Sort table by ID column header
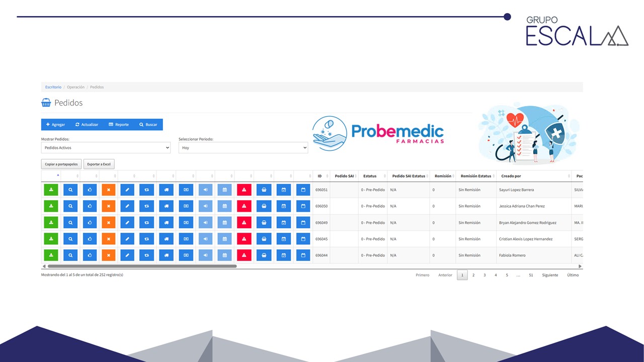Viewport: 644px width, 362px height. click(319, 176)
